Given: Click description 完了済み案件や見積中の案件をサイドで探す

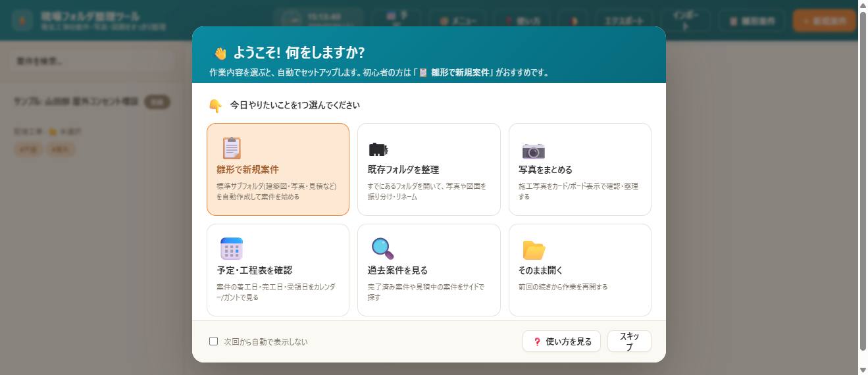Looking at the screenshot, I should (426, 292).
